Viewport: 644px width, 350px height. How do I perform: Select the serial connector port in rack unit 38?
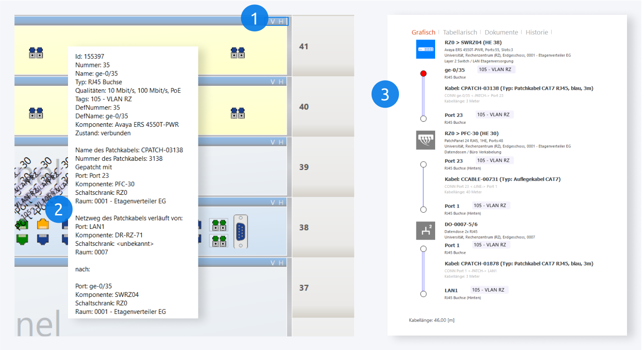240,232
